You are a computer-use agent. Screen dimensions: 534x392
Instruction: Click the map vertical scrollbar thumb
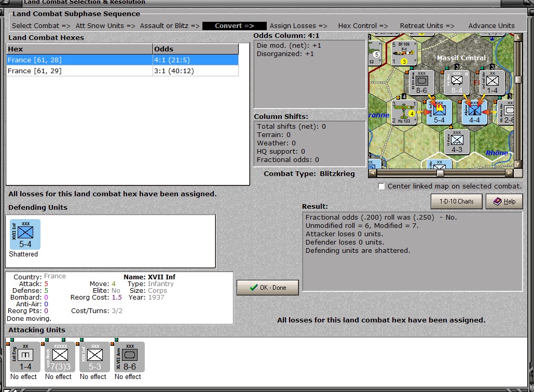point(518,79)
